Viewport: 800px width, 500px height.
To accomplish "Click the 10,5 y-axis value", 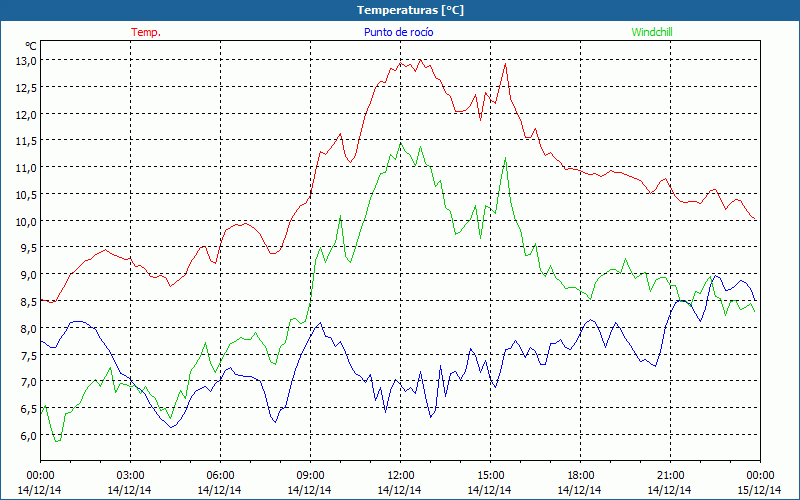I will (x=27, y=195).
